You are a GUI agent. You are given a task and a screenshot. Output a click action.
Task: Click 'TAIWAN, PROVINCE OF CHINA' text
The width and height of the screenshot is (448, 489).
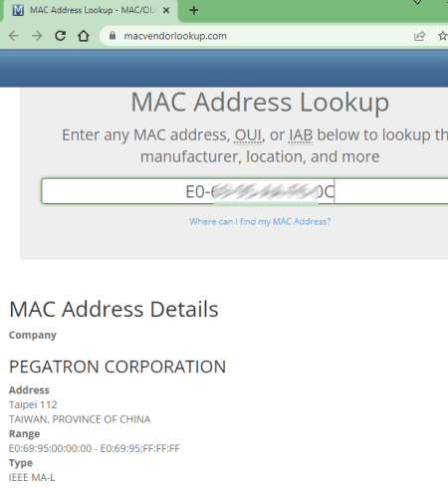(80, 419)
